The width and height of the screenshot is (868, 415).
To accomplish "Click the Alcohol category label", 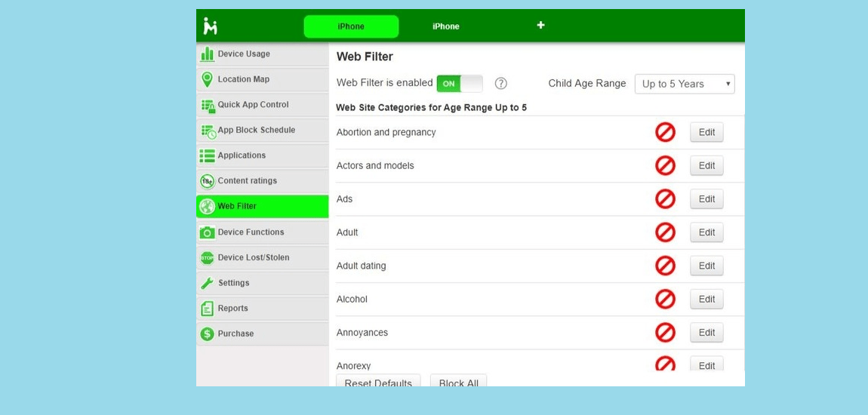I will pyautogui.click(x=352, y=300).
